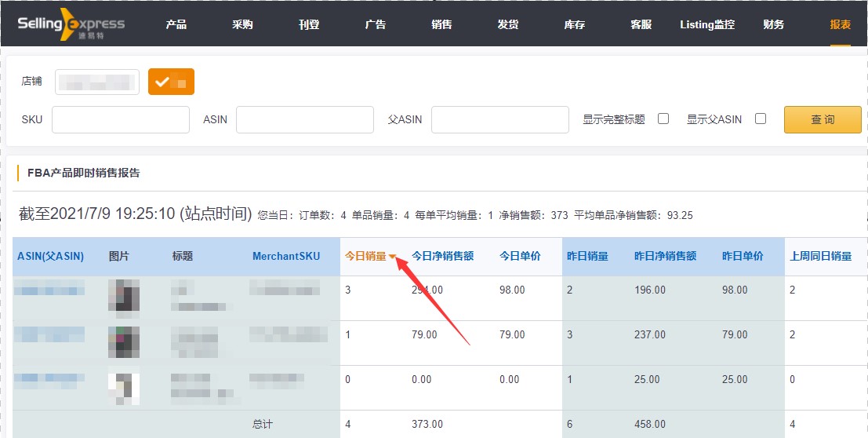Enable the 显示父ASIN checkbox
The height and width of the screenshot is (438, 868).
click(x=760, y=119)
